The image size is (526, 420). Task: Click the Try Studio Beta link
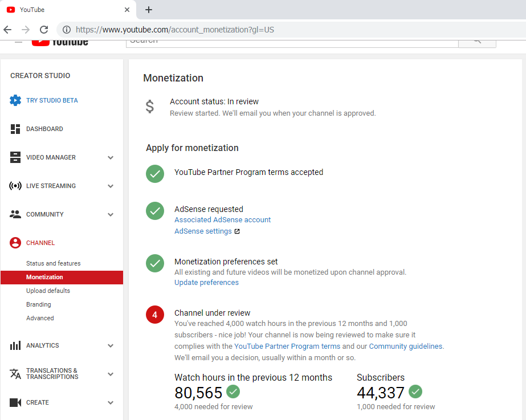pyautogui.click(x=52, y=100)
